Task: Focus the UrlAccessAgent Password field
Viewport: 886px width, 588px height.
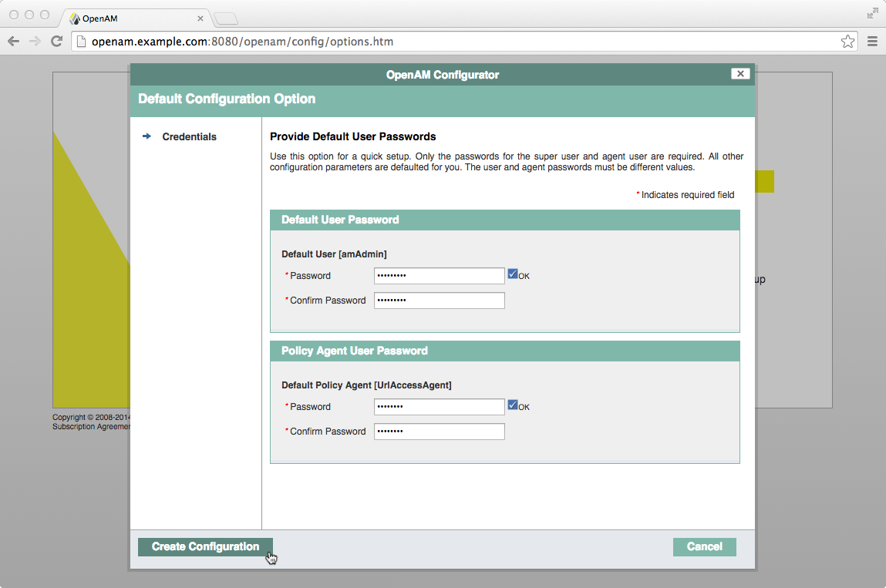Action: pyautogui.click(x=439, y=407)
